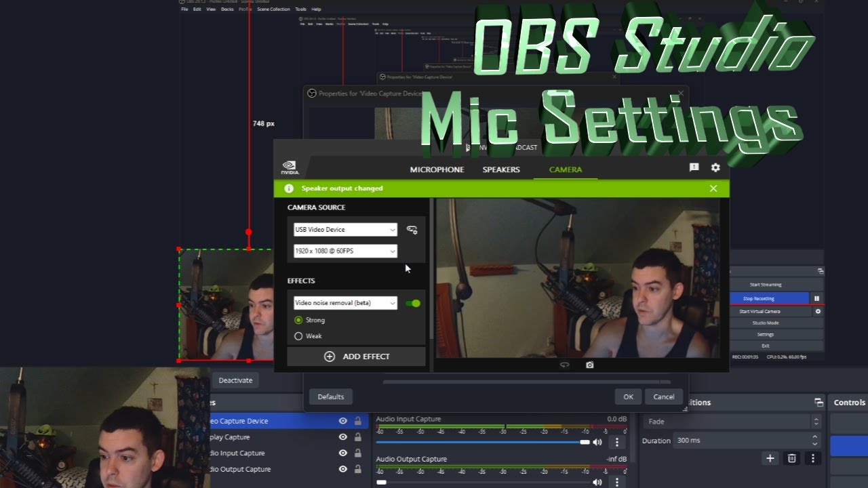Open three-dot menu for Audio Output Capture
The width and height of the screenshot is (868, 488).
coord(616,482)
